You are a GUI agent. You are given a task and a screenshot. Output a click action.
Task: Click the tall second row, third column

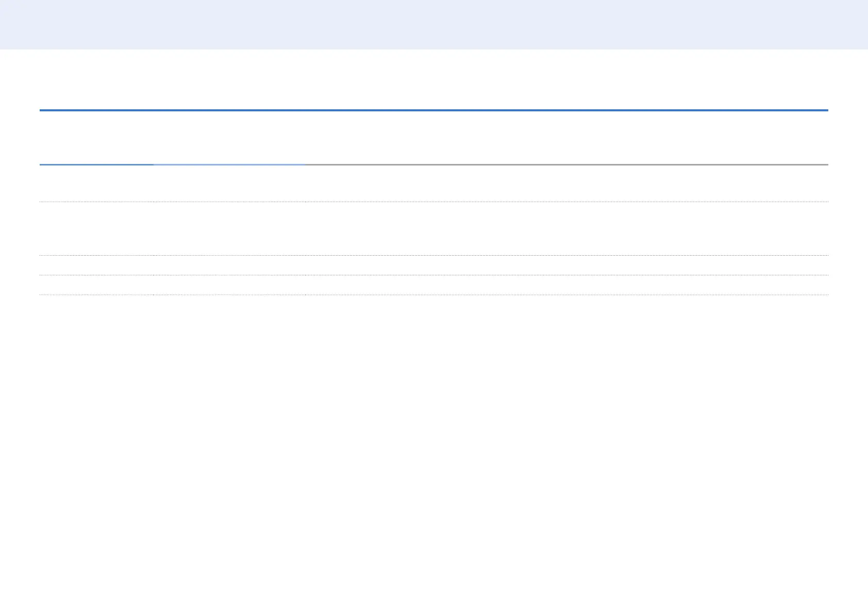click(566, 228)
